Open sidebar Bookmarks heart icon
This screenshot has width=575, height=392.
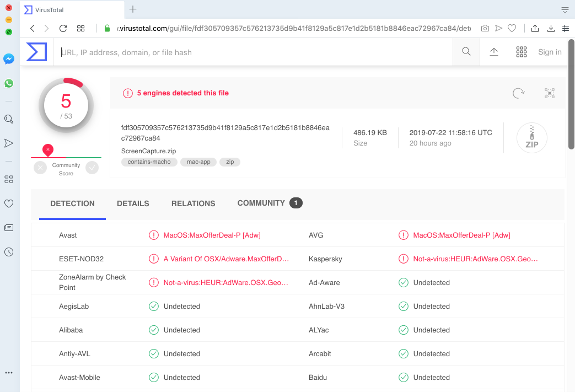(x=9, y=203)
